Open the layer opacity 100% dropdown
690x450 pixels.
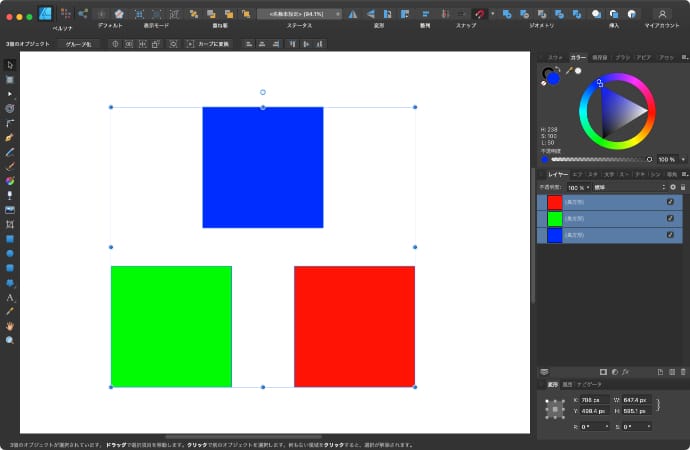click(578, 187)
